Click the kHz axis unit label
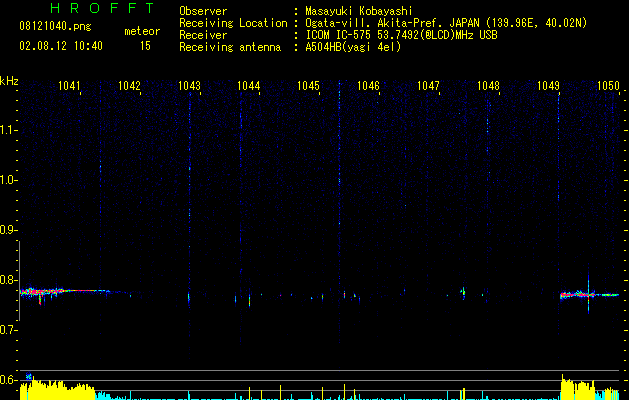This screenshot has height=400, width=629. [x=9, y=81]
